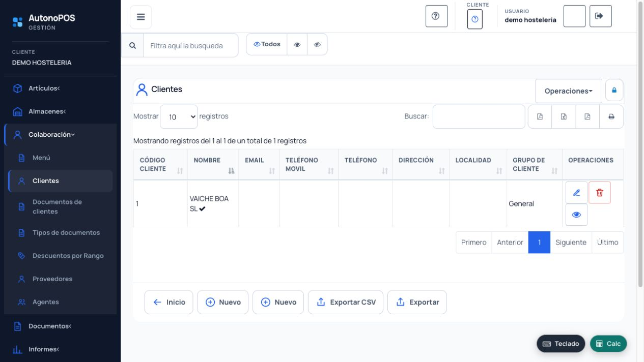Click the Buscar search field
The width and height of the screenshot is (644, 362).
[x=479, y=116]
